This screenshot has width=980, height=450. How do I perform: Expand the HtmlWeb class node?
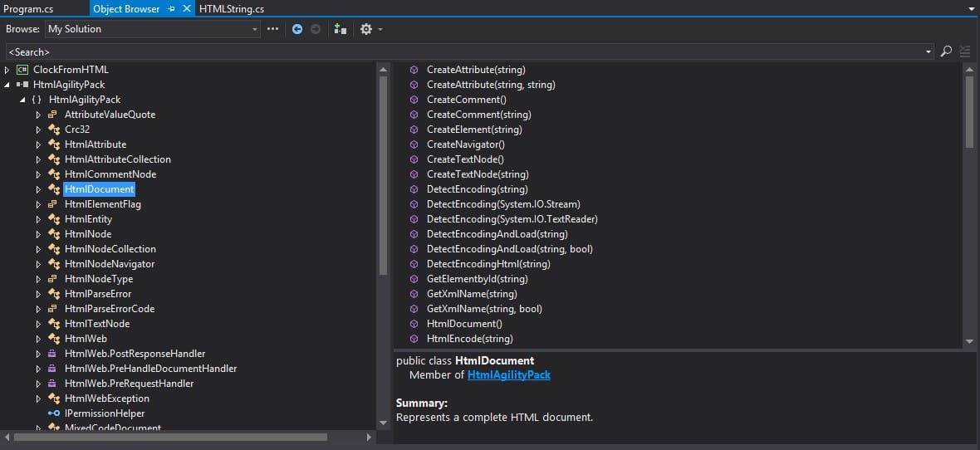[38, 338]
